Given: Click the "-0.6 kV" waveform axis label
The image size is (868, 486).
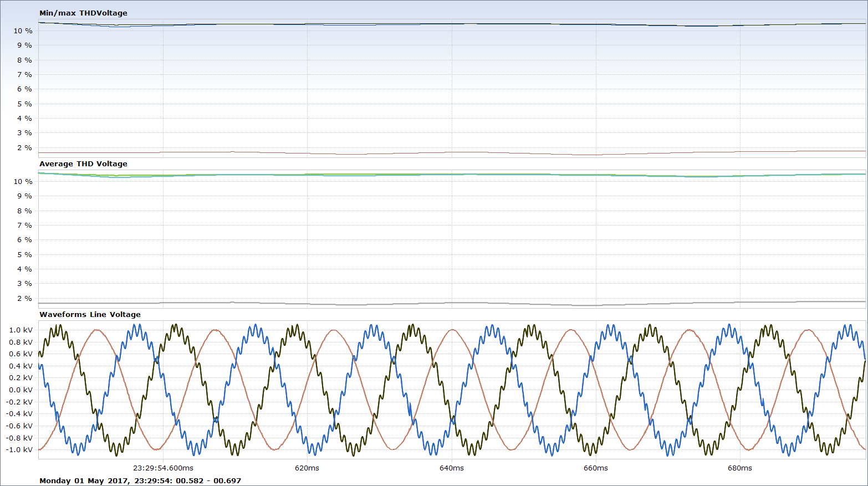Looking at the screenshot, I should coord(19,426).
